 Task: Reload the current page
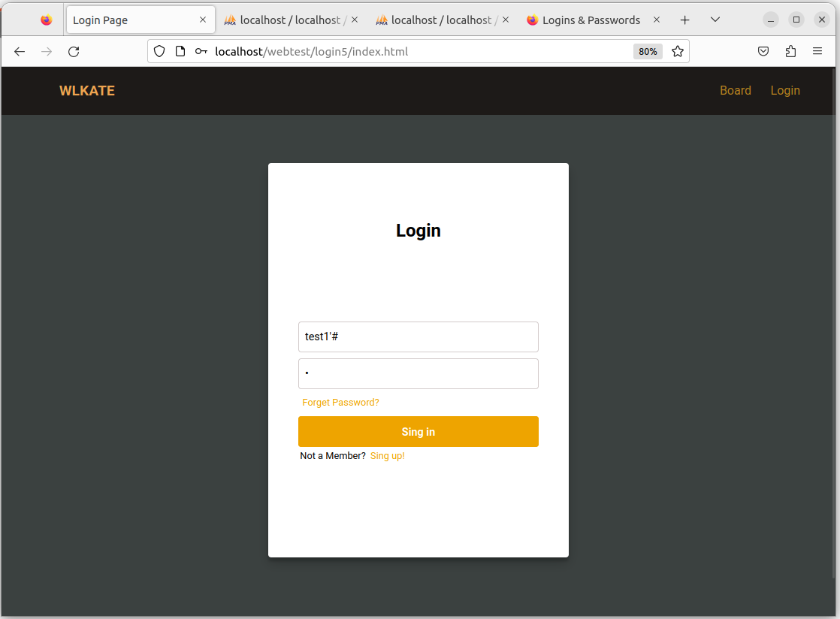tap(74, 51)
